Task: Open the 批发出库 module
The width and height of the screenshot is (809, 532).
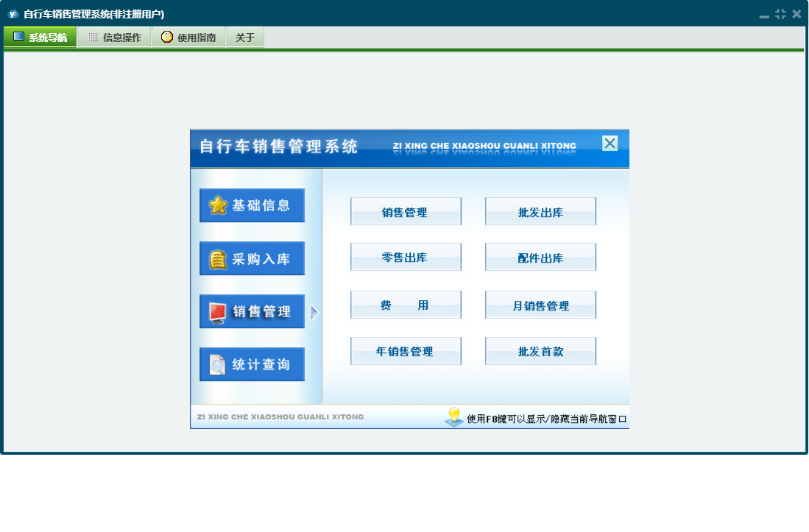Action: (540, 211)
